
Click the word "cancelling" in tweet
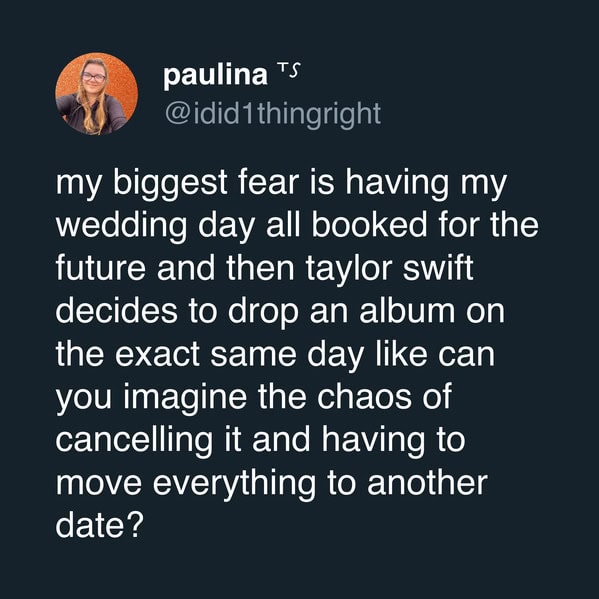click(134, 441)
